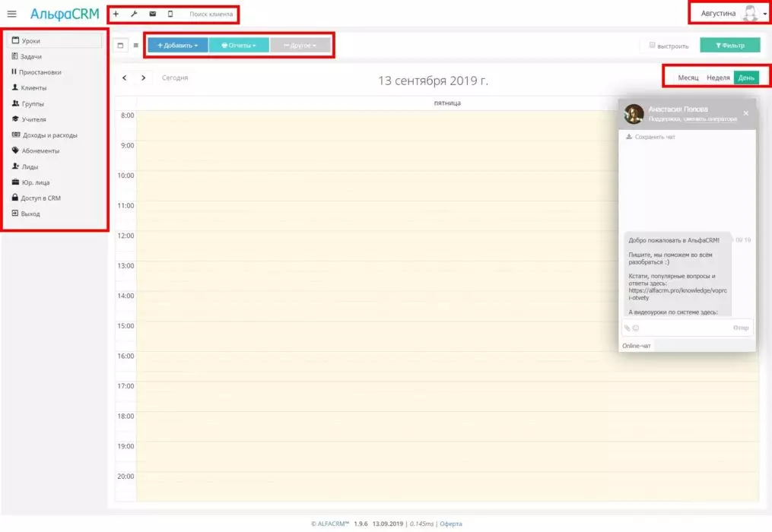Click the paperclip attach icon in chat
The image size is (772, 532).
coord(627,328)
